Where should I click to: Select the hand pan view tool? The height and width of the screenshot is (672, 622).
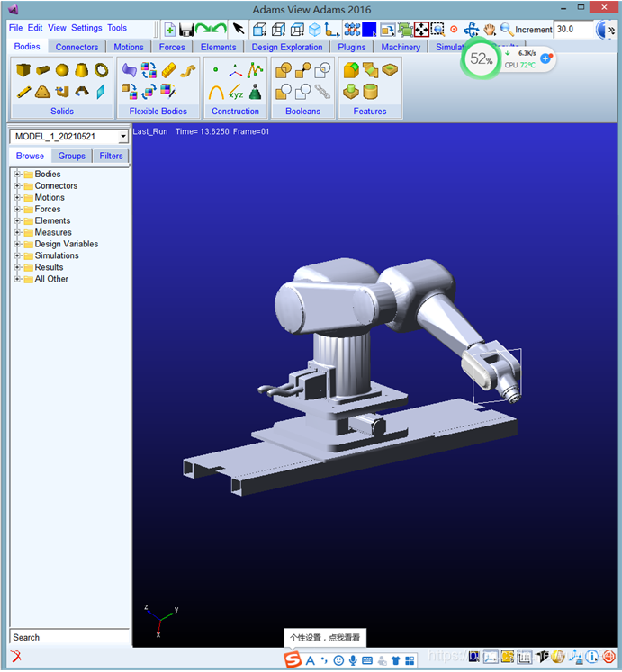tap(490, 30)
